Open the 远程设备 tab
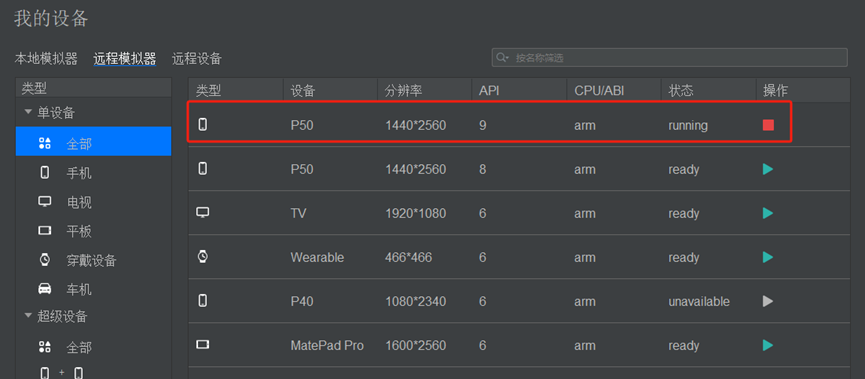 click(x=196, y=58)
